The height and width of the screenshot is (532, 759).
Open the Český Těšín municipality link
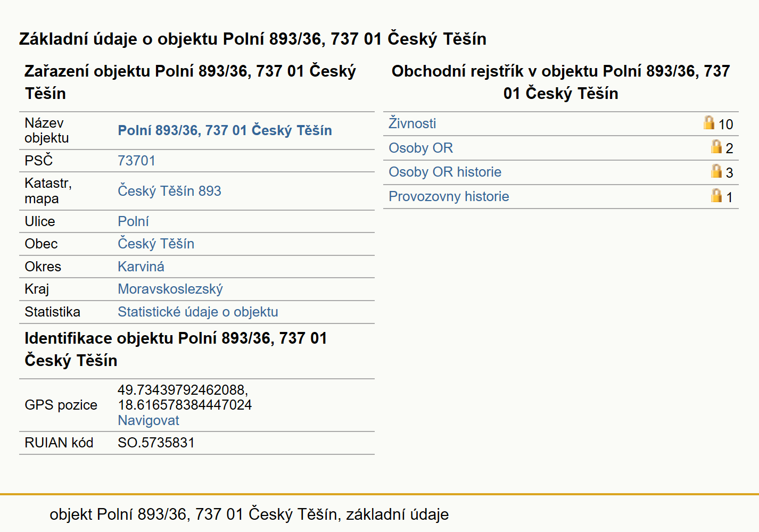[156, 243]
